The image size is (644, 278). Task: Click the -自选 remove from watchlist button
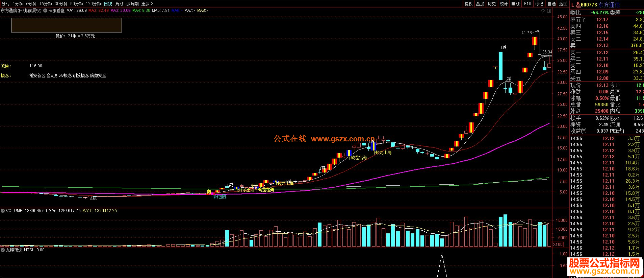point(551,4)
